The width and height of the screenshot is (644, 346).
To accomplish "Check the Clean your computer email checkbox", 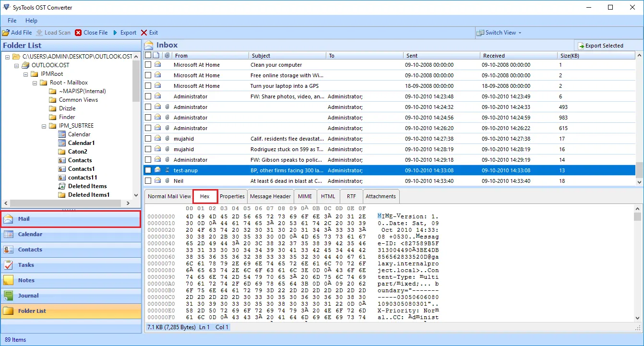I will tap(148, 65).
